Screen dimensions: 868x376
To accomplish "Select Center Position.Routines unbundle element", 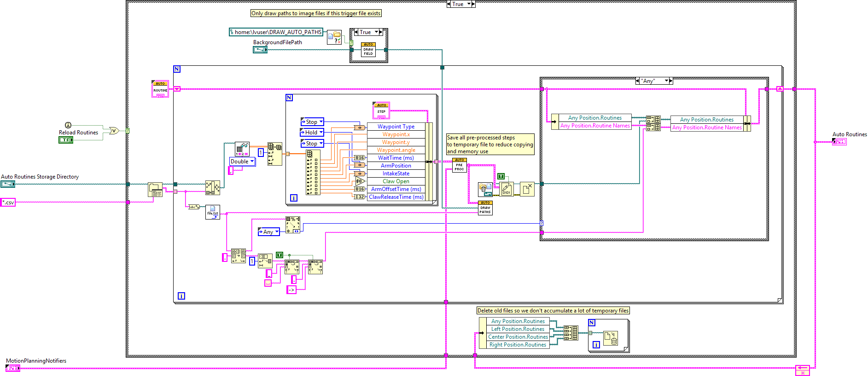I will click(x=518, y=337).
